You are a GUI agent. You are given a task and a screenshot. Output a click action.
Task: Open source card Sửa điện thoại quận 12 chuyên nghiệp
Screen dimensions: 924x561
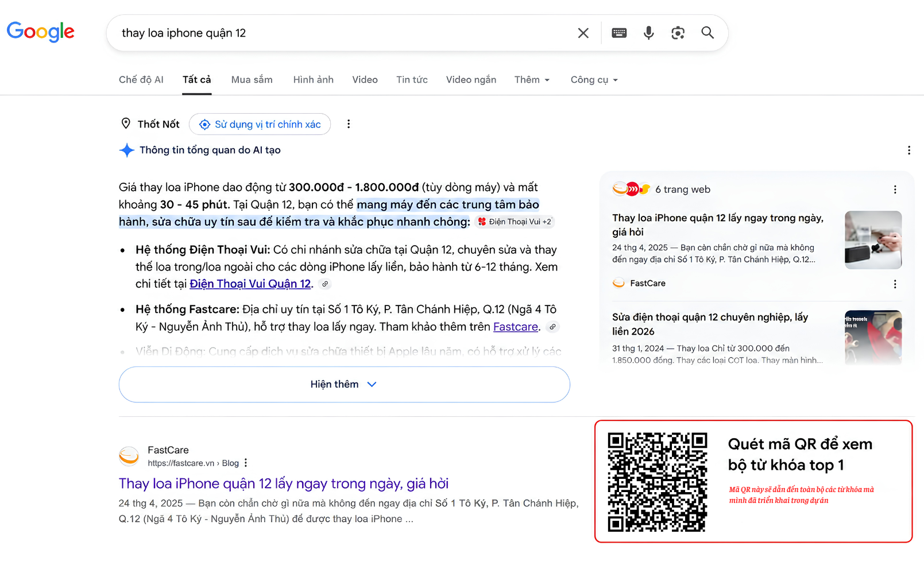click(x=710, y=324)
